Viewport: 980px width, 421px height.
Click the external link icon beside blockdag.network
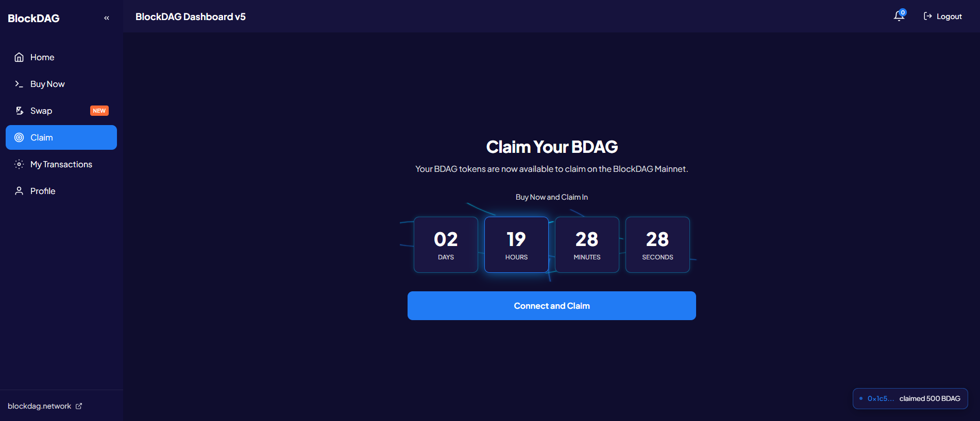click(x=79, y=406)
